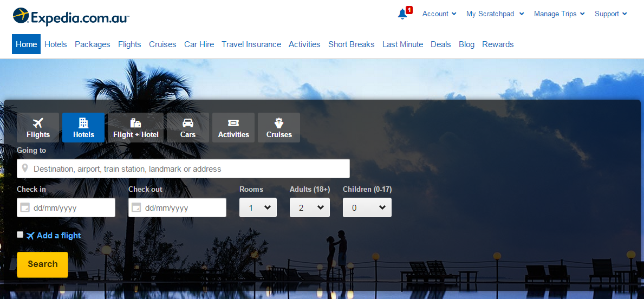Open the Travel Insurance link
The height and width of the screenshot is (299, 644).
point(251,44)
